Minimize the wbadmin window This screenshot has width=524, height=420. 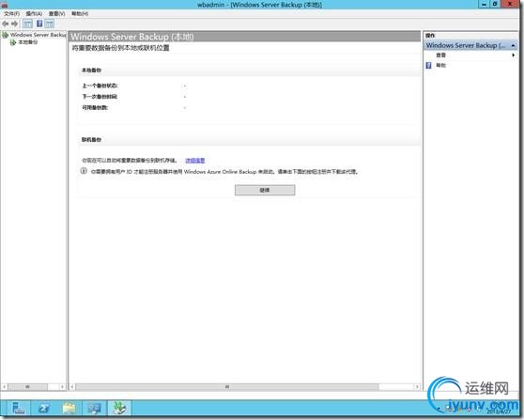(484, 4)
